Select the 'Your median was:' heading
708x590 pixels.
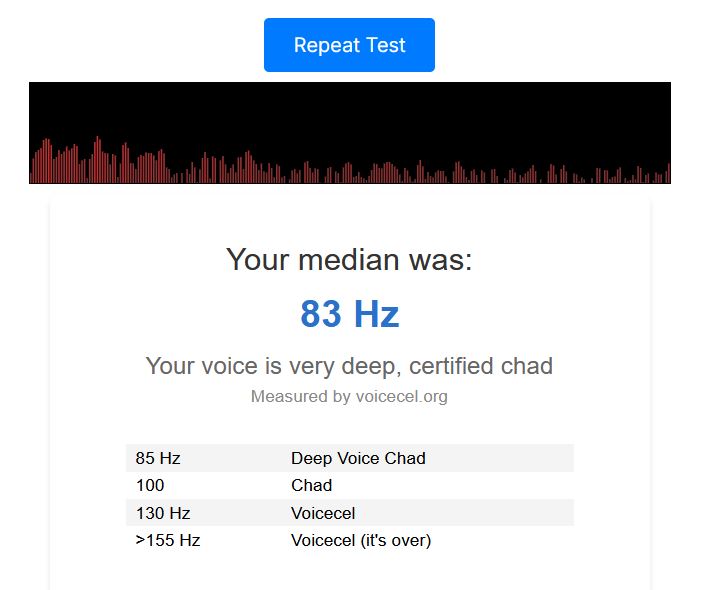[349, 260]
